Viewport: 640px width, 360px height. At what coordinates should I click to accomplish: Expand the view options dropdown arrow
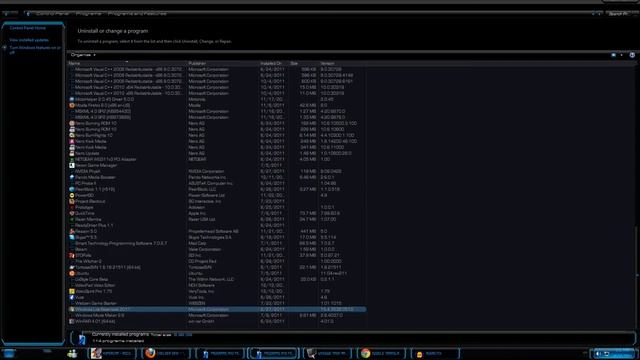click(622, 55)
